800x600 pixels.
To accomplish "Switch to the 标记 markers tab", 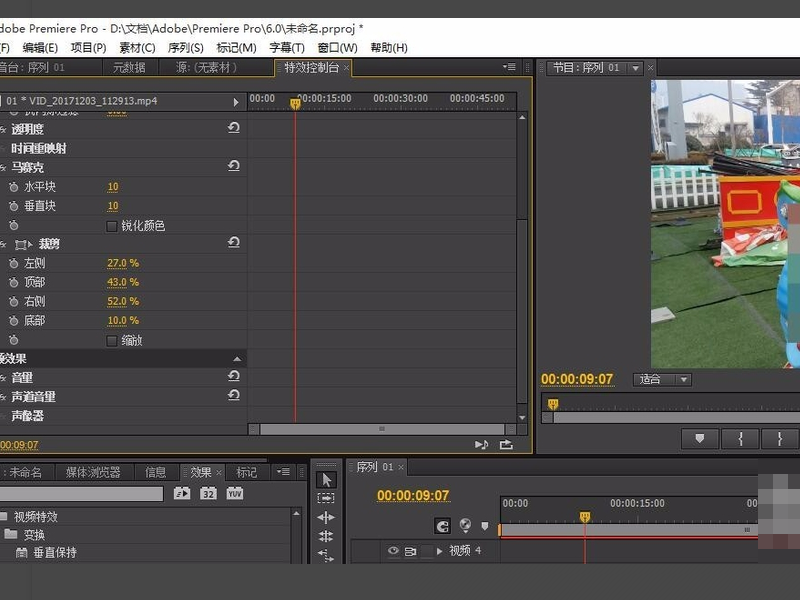I will (246, 472).
